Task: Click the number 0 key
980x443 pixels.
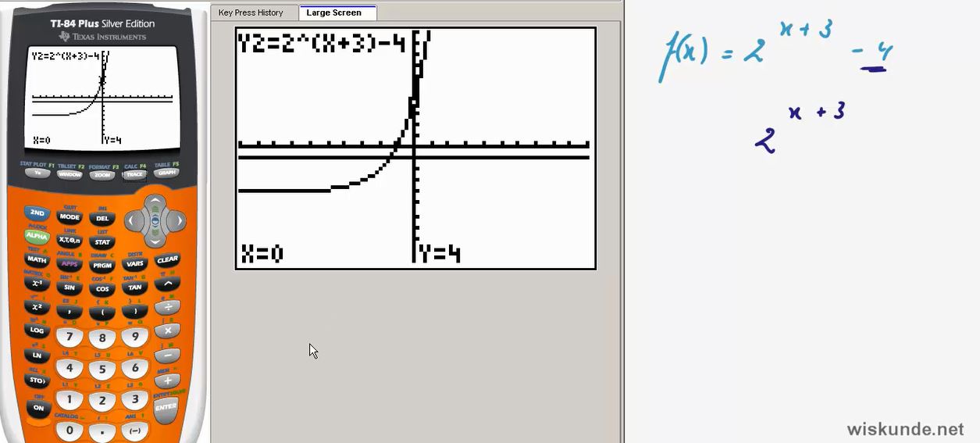Action: [x=69, y=430]
